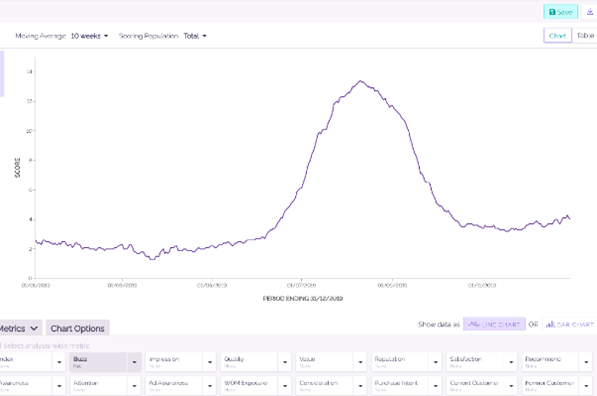Collapse the Metrics section chevron

34,328
